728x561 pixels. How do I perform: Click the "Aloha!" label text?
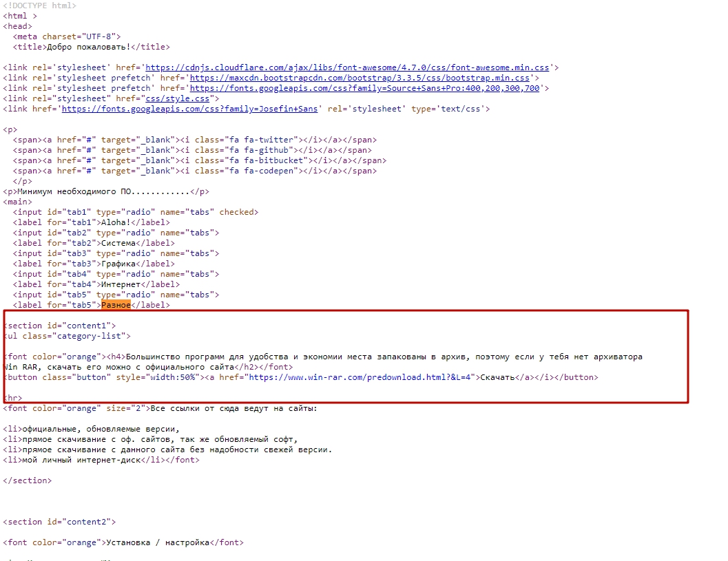pyautogui.click(x=116, y=222)
